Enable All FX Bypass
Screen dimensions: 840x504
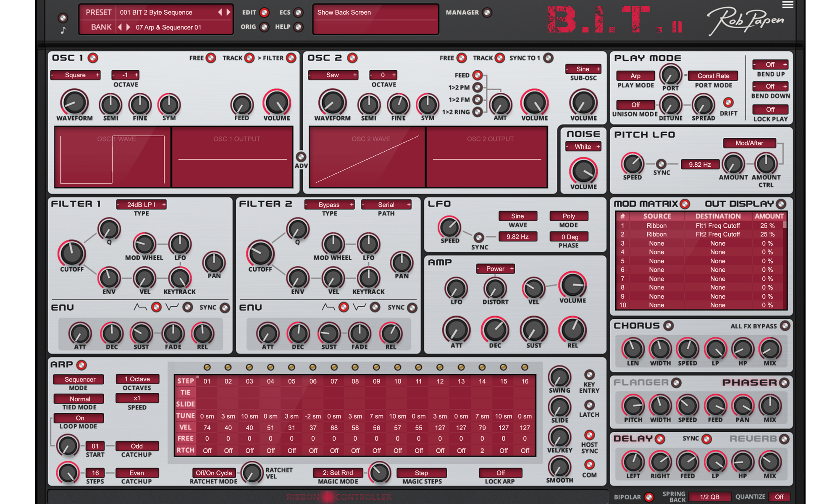click(785, 326)
